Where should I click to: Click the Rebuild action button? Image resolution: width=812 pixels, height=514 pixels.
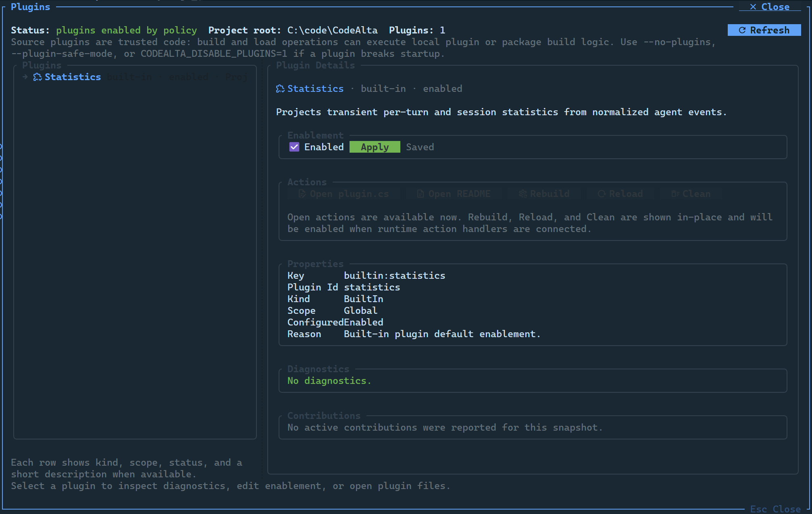click(544, 194)
